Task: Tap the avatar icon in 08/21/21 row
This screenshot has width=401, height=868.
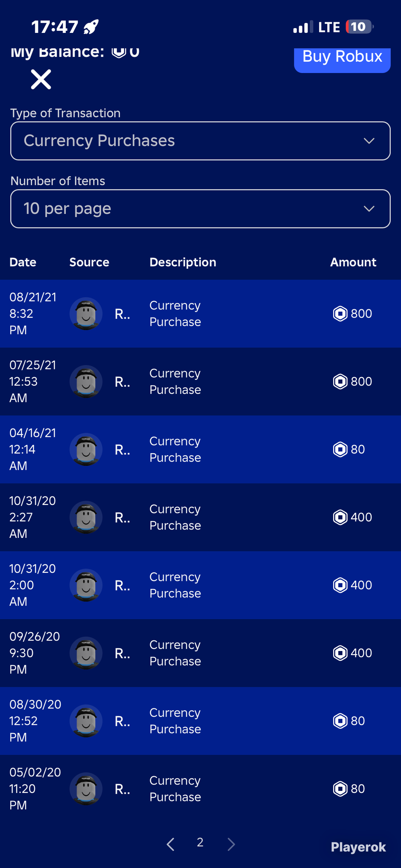Action: (x=86, y=314)
